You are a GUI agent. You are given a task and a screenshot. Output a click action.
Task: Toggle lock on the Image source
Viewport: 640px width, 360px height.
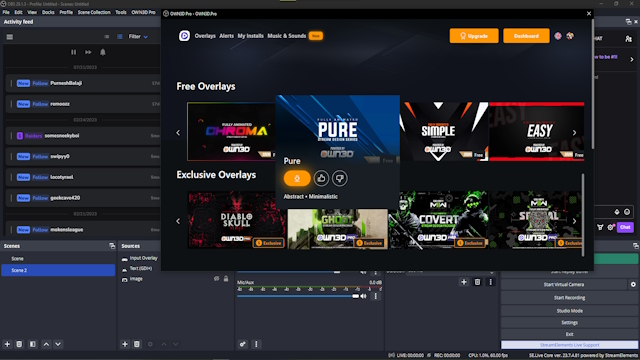(226, 279)
